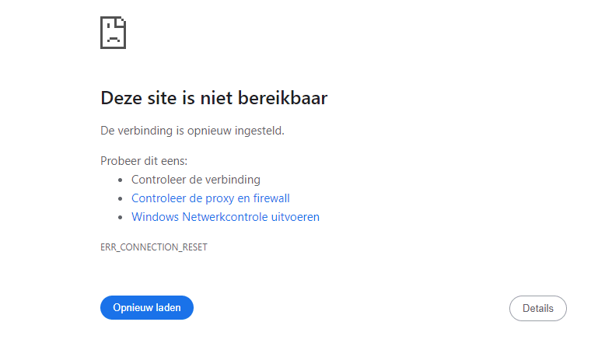605x364 pixels.
Task: Open the Controleer de proxy en firewall link
Action: point(210,198)
